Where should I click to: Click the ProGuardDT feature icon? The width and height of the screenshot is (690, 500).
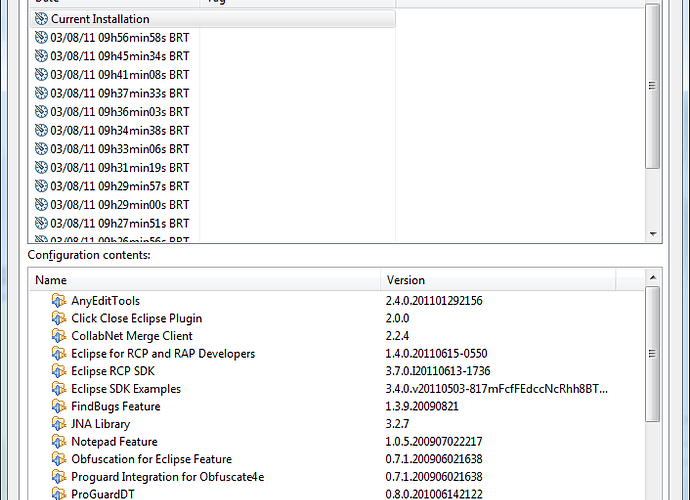tap(59, 494)
